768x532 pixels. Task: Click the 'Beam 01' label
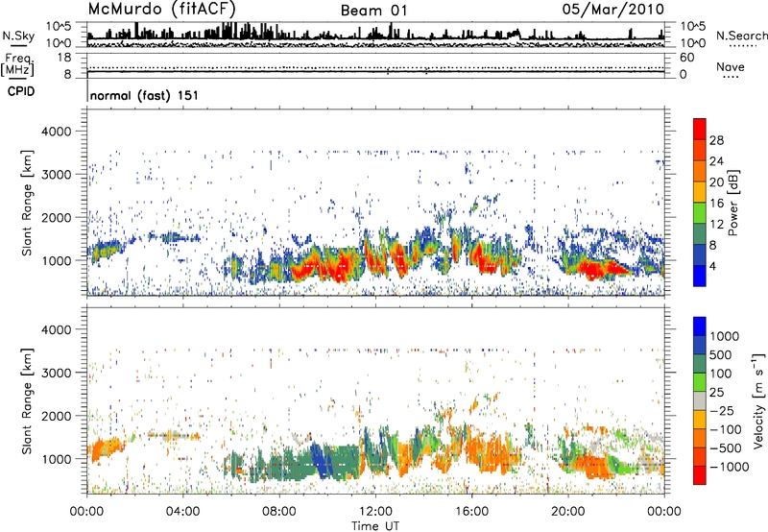374,11
